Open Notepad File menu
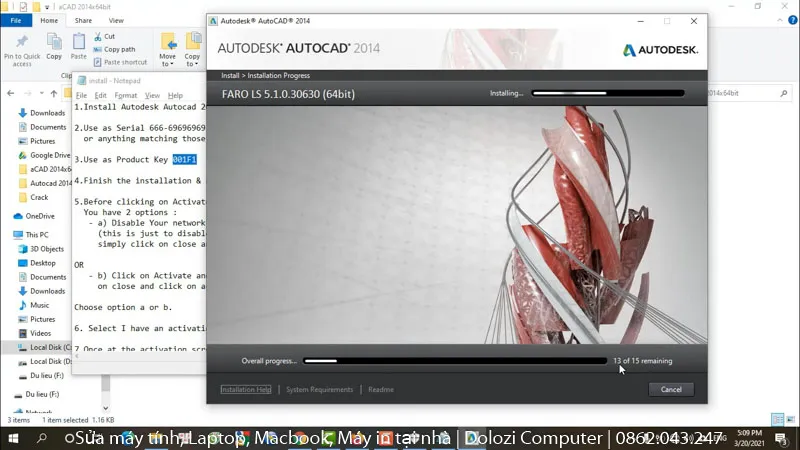The width and height of the screenshot is (800, 450). coord(81,95)
